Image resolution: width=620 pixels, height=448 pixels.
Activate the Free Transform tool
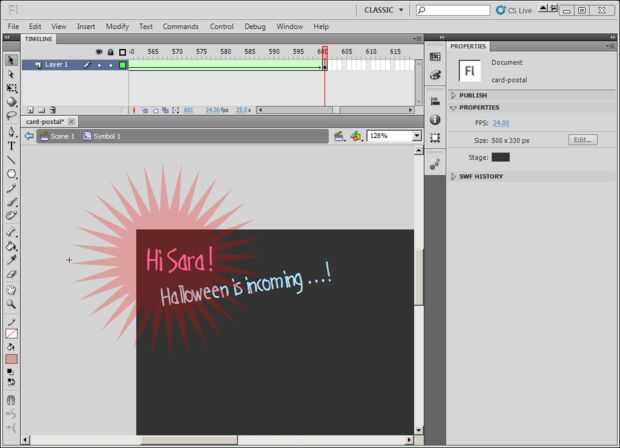tap(11, 88)
